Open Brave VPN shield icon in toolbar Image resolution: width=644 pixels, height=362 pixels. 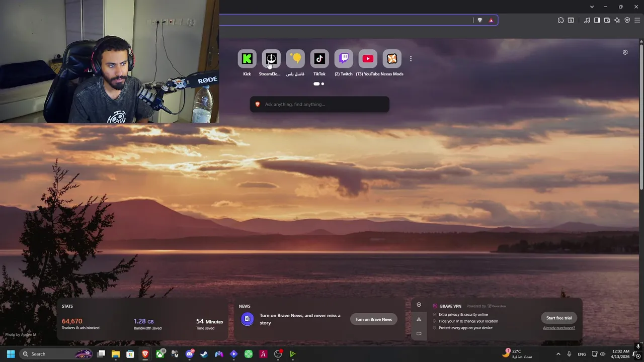[x=627, y=20]
